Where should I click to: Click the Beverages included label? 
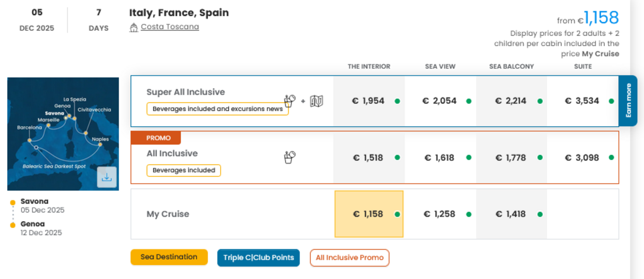[184, 171]
